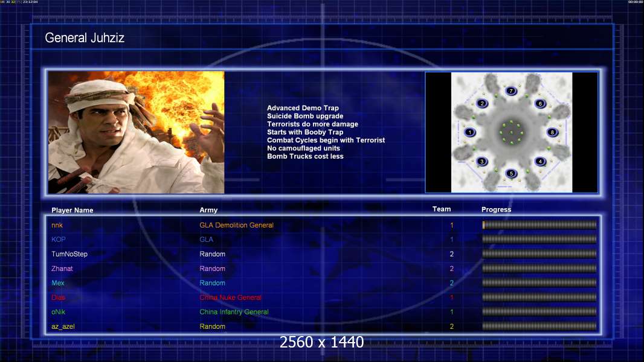Pick start position 5 marker on map

tap(511, 174)
